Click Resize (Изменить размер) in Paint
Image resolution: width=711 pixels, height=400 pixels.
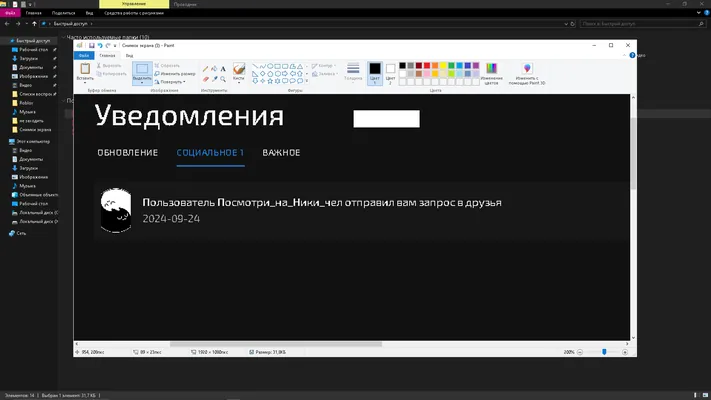pyautogui.click(x=175, y=73)
